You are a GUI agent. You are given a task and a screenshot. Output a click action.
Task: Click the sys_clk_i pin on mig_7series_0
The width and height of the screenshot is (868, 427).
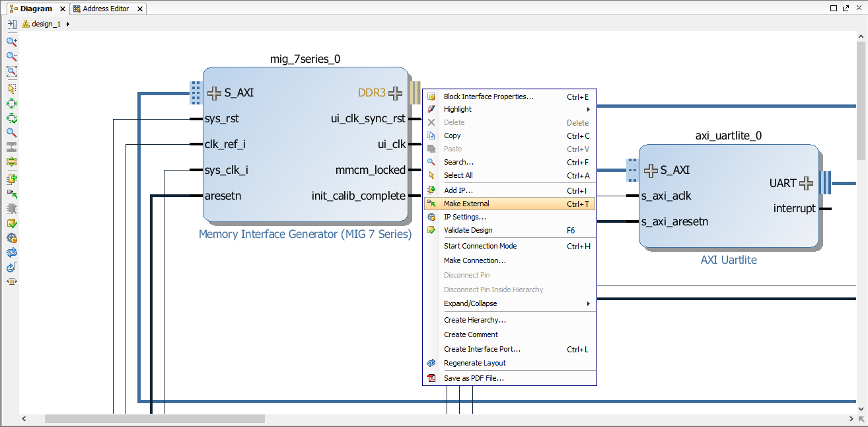pos(227,170)
